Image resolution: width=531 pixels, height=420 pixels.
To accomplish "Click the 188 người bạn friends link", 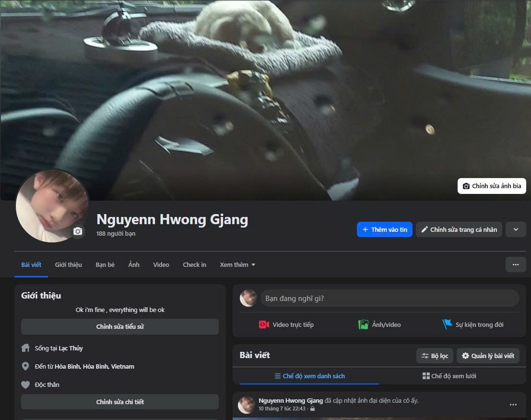I will 116,234.
